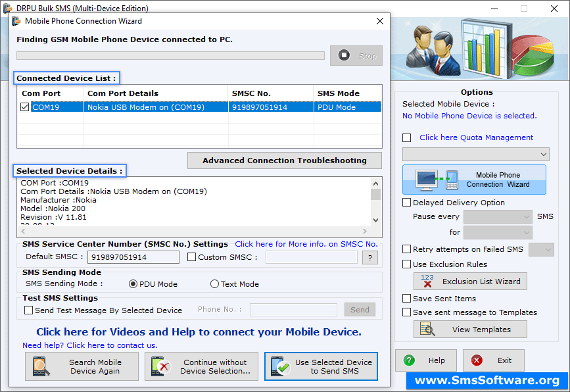Maximize the DRPU Bulk SMS main window
This screenshot has height=392, width=570.
coord(524,9)
